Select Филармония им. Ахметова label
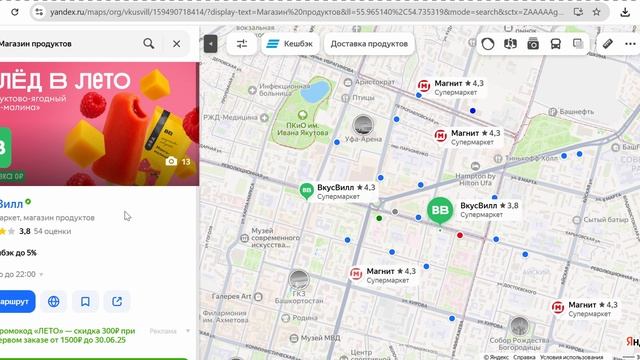Screen dimensions: 640x360 (x=225, y=316)
